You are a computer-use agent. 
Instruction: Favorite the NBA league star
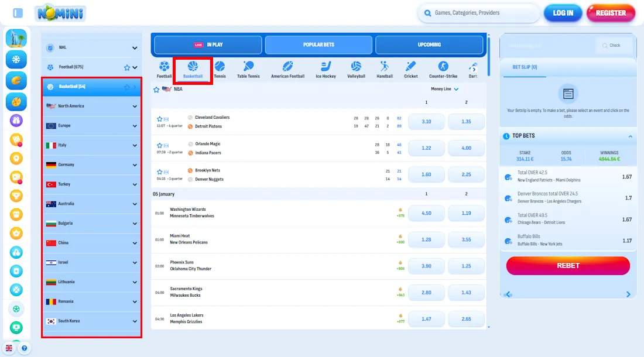156,89
